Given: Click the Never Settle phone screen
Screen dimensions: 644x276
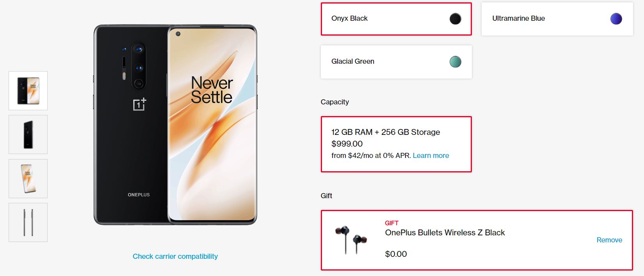Looking at the screenshot, I should pyautogui.click(x=212, y=125).
